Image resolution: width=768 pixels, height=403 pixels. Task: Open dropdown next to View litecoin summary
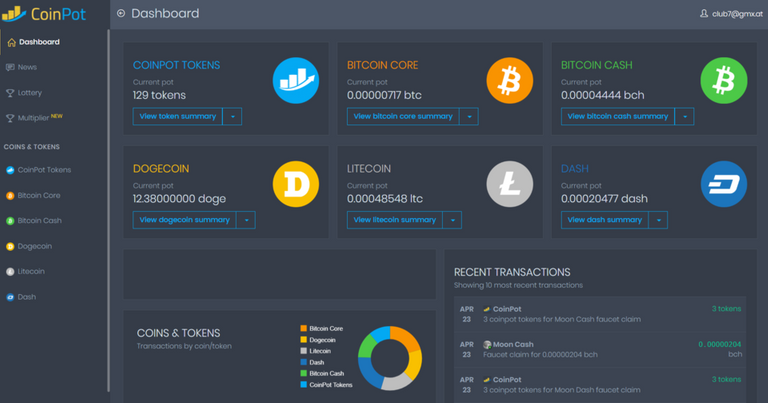click(x=453, y=220)
